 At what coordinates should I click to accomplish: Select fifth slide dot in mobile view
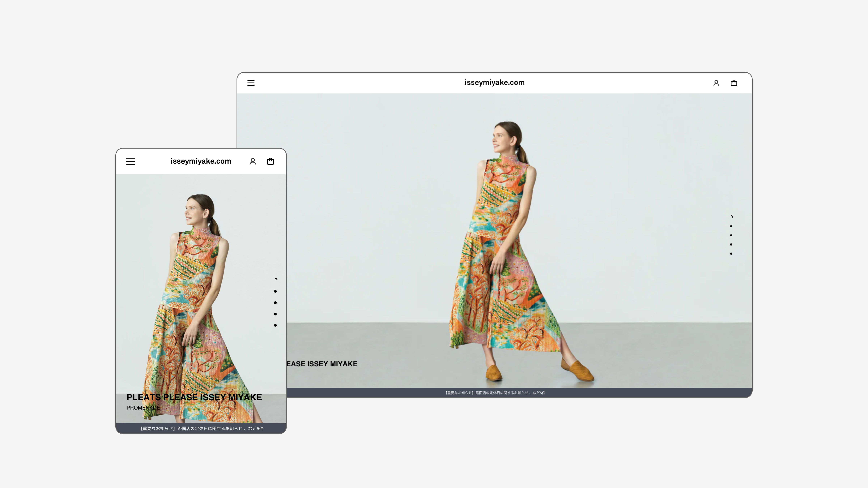pyautogui.click(x=275, y=325)
